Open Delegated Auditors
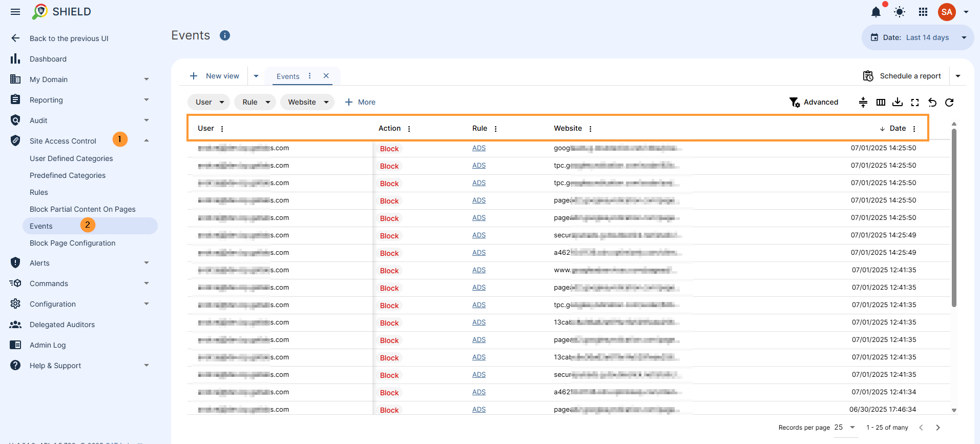This screenshot has width=980, height=444. pyautogui.click(x=62, y=325)
